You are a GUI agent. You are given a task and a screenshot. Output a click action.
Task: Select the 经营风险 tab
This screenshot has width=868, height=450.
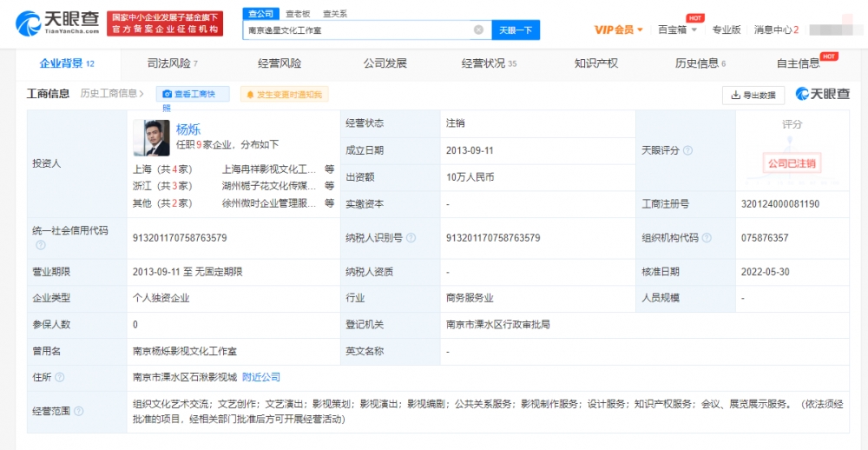(x=279, y=63)
